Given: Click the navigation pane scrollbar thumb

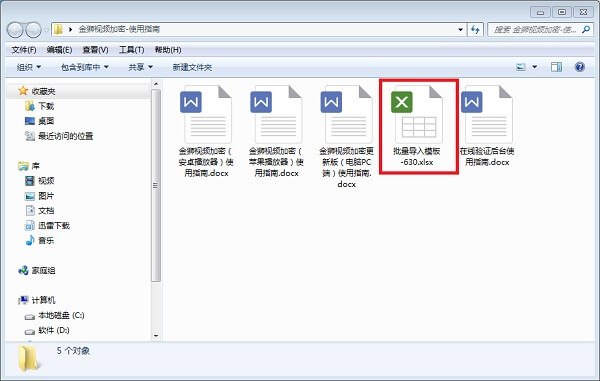Looking at the screenshot, I should pos(156,186).
